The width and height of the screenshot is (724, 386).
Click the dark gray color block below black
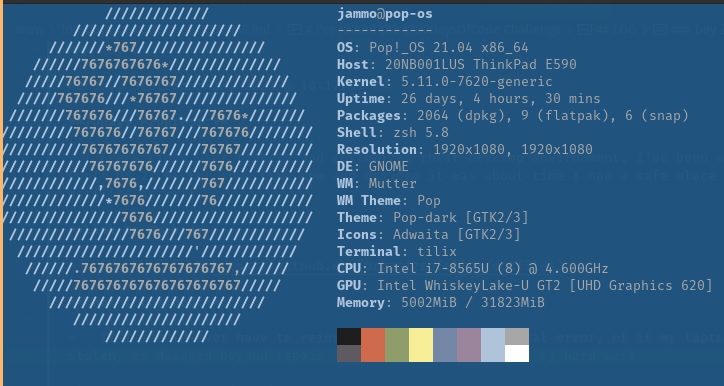tap(349, 354)
